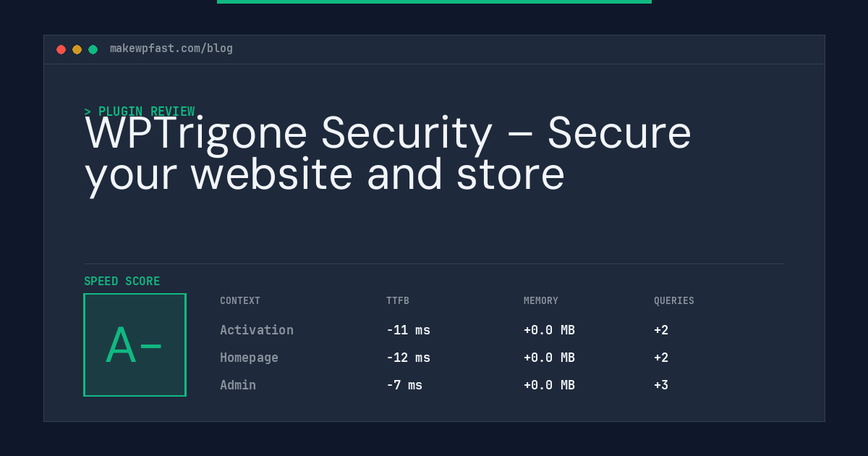Click the +3 queries value

click(x=661, y=385)
